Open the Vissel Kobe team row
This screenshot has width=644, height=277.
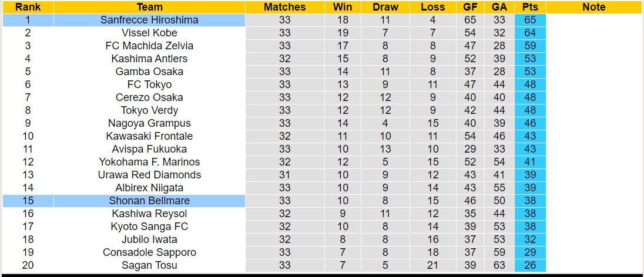coord(149,33)
